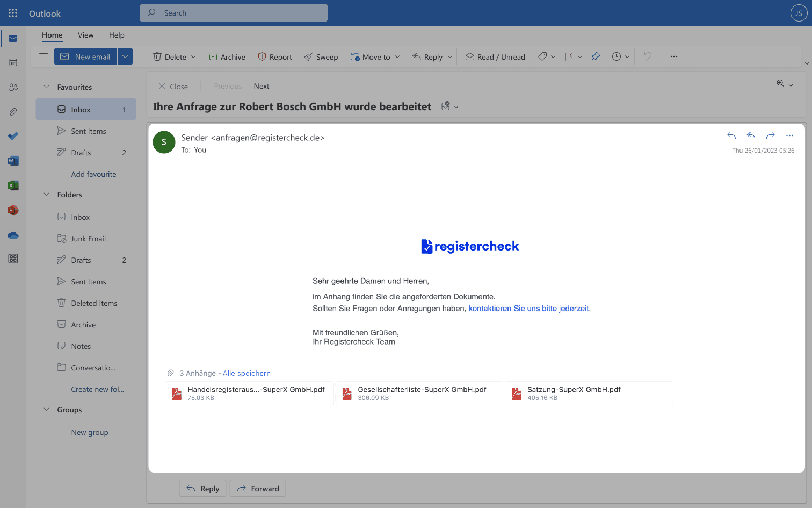Launch PowerPoint from the left rail
Viewport: 812px width, 508px height.
(13, 210)
